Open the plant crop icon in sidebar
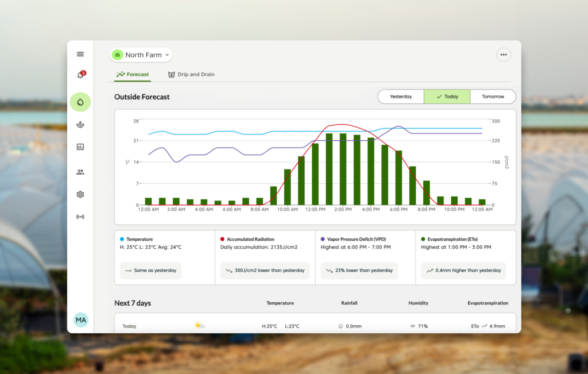 [x=80, y=125]
